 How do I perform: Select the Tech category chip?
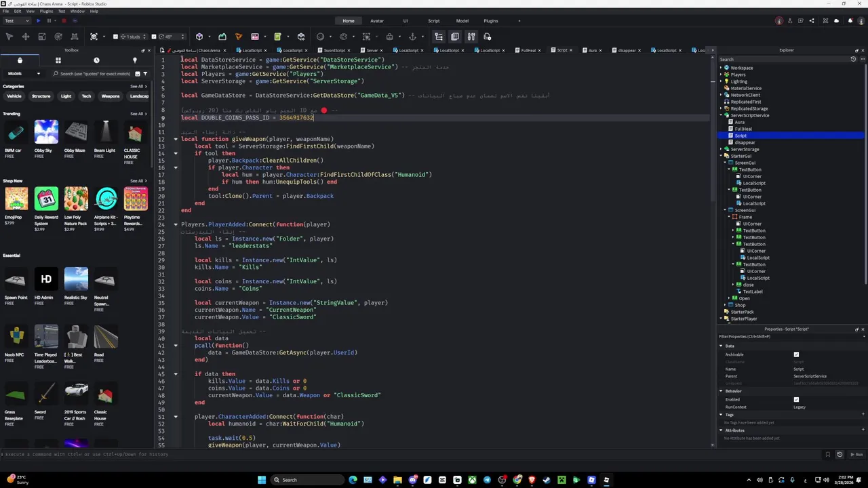coord(86,96)
